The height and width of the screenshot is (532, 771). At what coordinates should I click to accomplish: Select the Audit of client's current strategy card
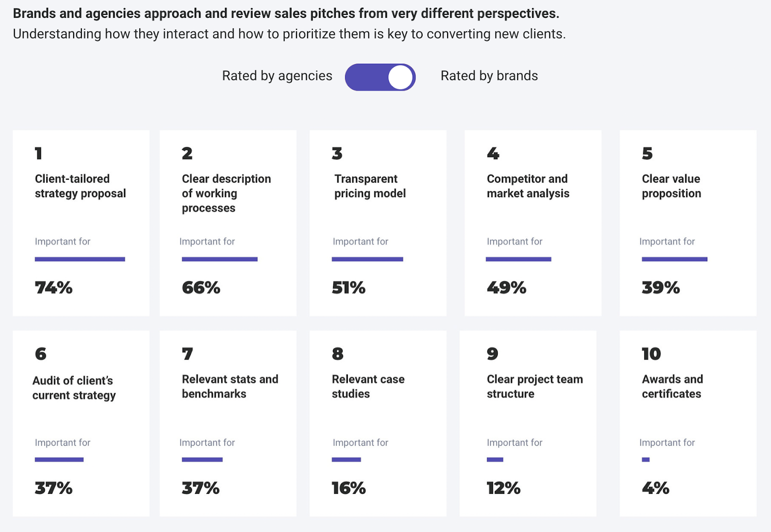pos(81,423)
